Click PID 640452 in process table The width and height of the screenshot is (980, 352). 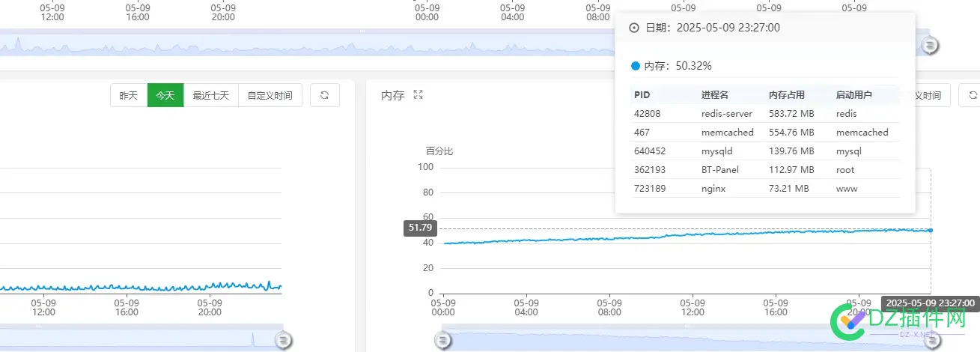click(650, 151)
